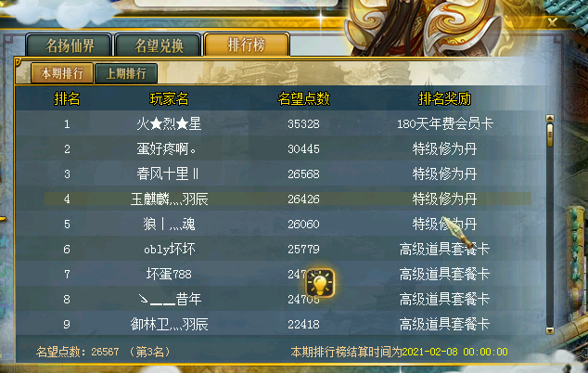Click the ranking list scrollbar thumb
Viewport: 588px width, 373px height.
click(550, 135)
